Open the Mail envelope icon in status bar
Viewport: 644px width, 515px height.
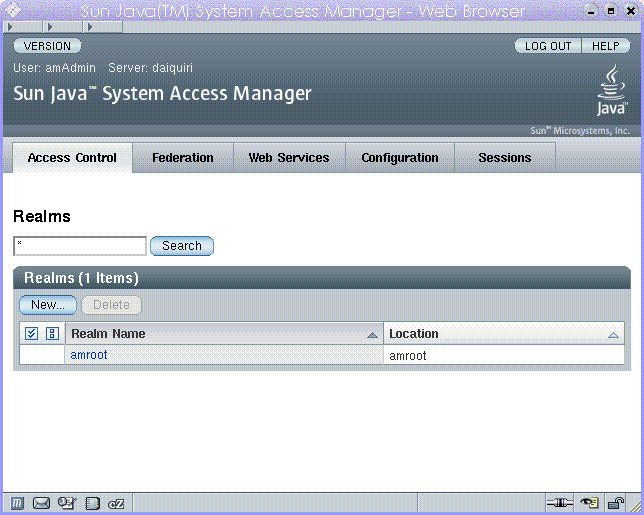pyautogui.click(x=41, y=503)
